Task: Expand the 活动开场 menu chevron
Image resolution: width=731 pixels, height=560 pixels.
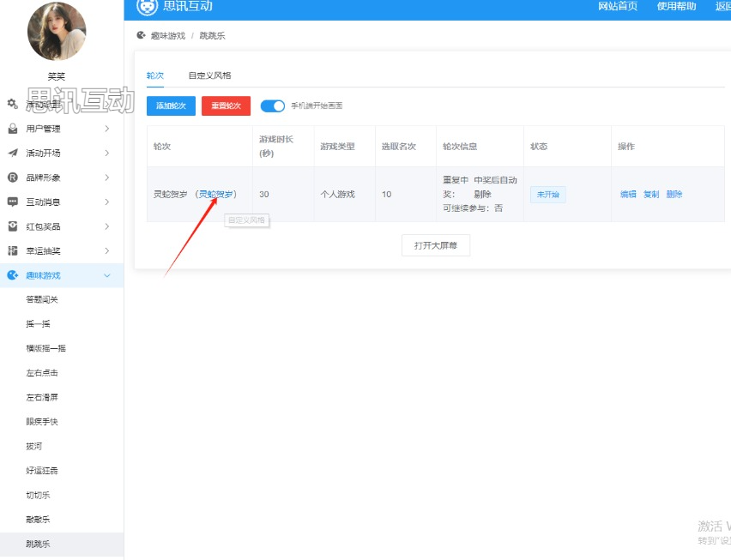Action: [x=107, y=153]
